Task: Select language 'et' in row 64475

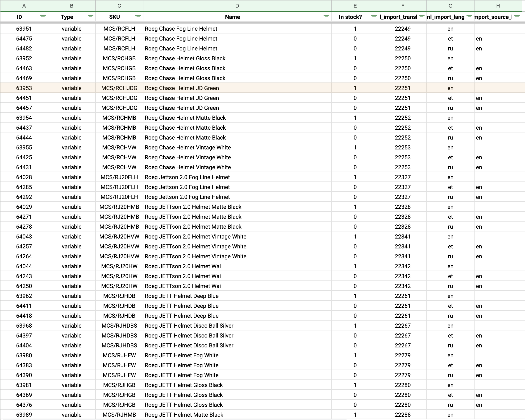Action: click(450, 39)
